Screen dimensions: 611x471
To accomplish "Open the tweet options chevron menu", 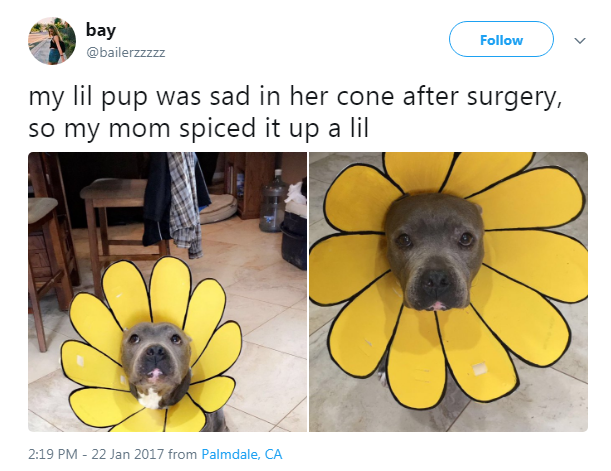I will [x=580, y=41].
